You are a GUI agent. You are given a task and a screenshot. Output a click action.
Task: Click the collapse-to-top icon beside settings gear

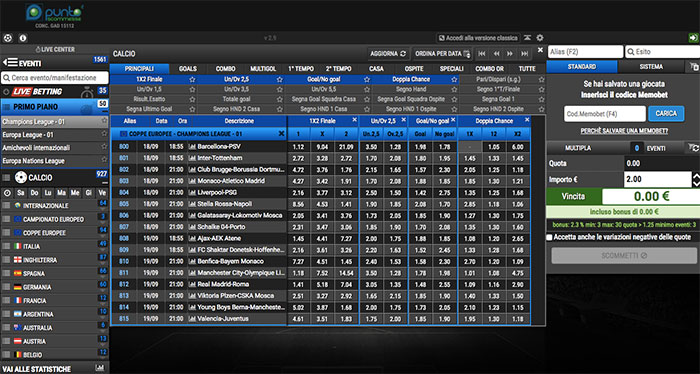tap(528, 38)
